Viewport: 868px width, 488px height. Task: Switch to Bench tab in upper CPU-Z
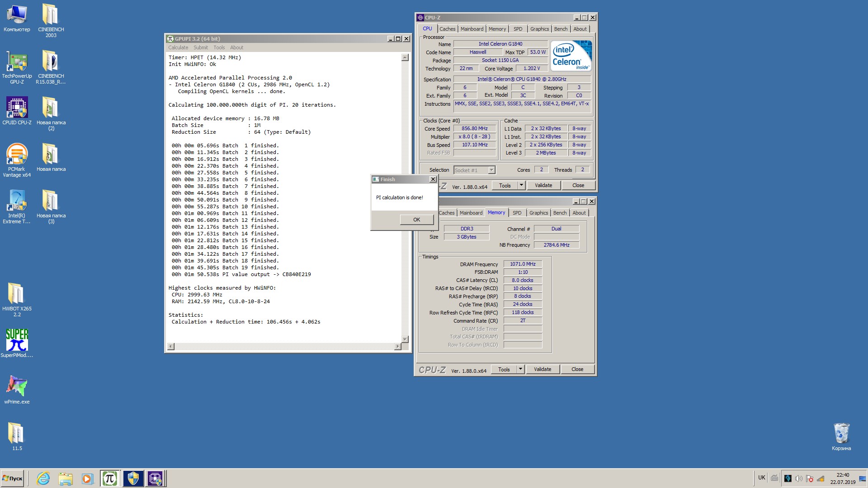pos(561,29)
